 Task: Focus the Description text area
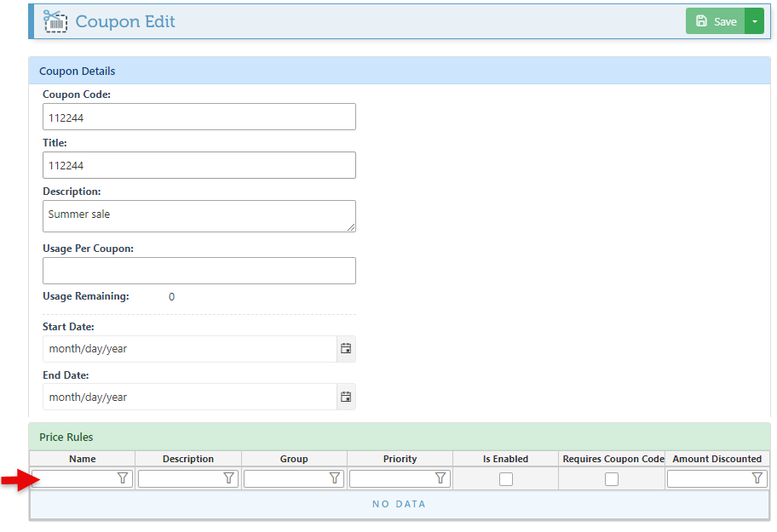pos(199,216)
